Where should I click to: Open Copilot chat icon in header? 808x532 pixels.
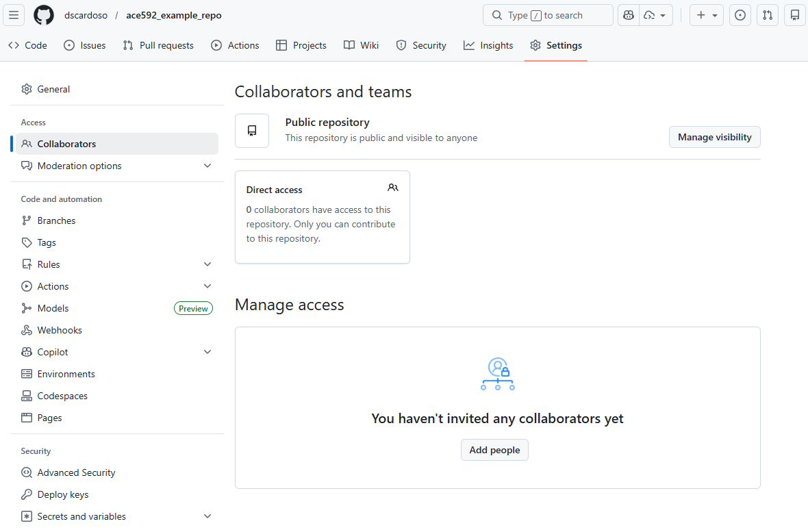click(x=629, y=15)
